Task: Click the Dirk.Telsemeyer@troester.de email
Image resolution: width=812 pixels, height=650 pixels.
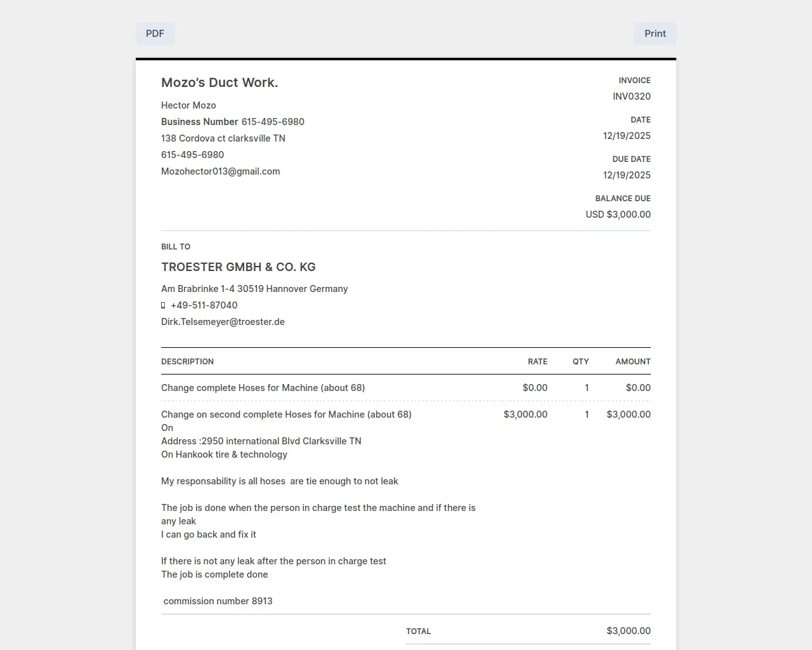Action: (223, 322)
